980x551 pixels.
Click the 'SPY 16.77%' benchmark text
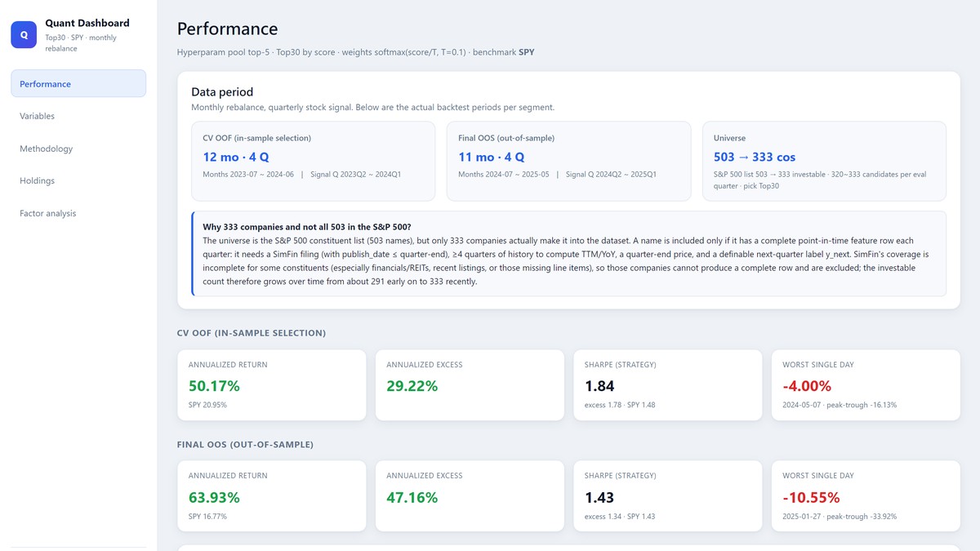[207, 516]
